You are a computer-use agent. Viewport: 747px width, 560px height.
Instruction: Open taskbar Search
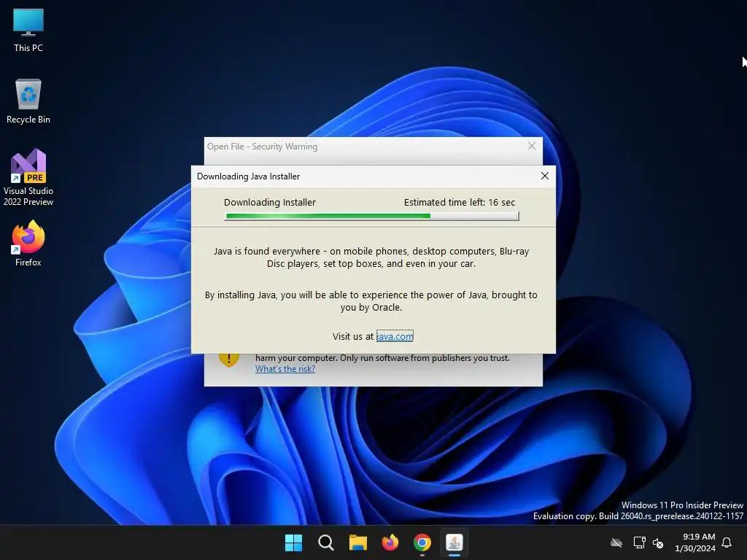pyautogui.click(x=326, y=542)
